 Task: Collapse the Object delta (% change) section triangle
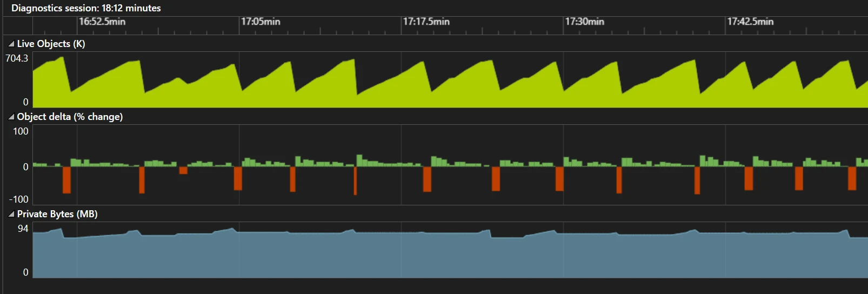coord(11,117)
